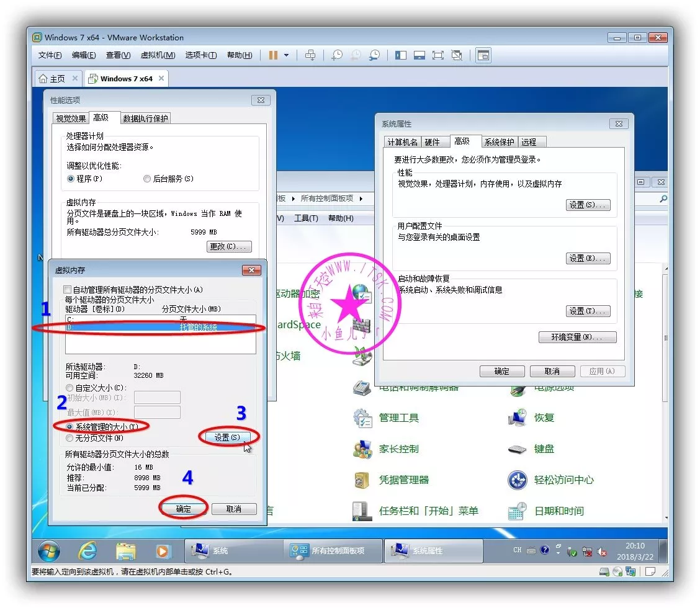700x608 pixels.
Task: Switch to the 系统保护 tab
Action: [499, 142]
